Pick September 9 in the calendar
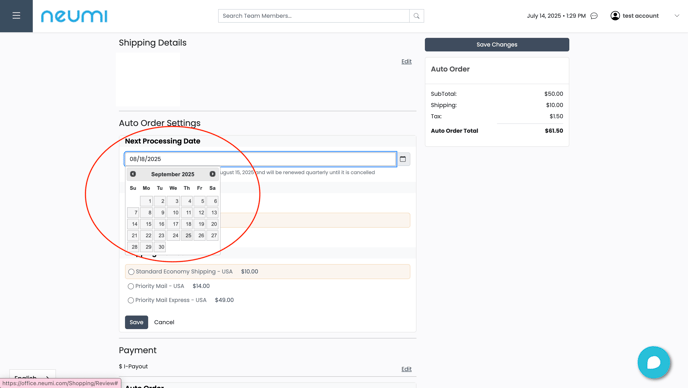This screenshot has width=688, height=388. (x=160, y=212)
